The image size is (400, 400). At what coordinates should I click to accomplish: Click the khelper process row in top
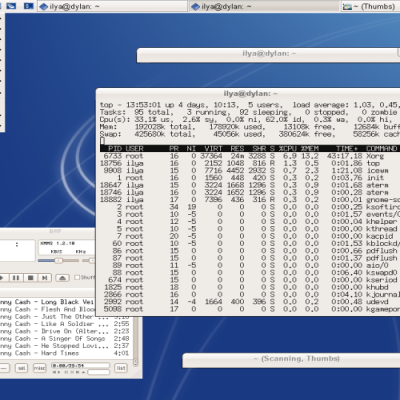pyautogui.click(x=249, y=222)
